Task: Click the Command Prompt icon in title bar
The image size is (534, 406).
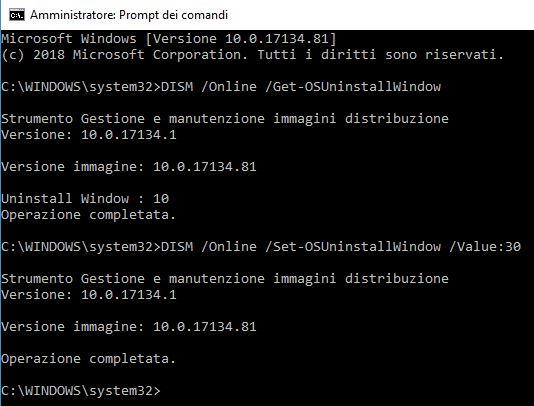Action: point(17,15)
